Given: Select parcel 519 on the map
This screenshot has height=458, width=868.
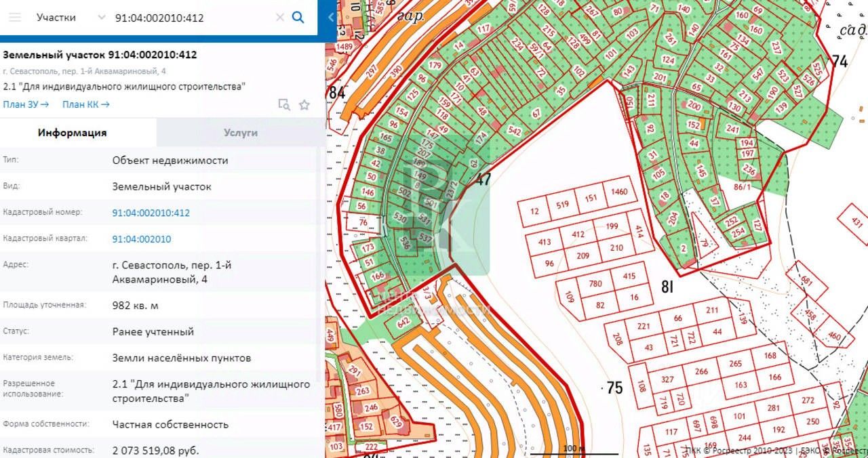Looking at the screenshot, I should click(x=562, y=204).
